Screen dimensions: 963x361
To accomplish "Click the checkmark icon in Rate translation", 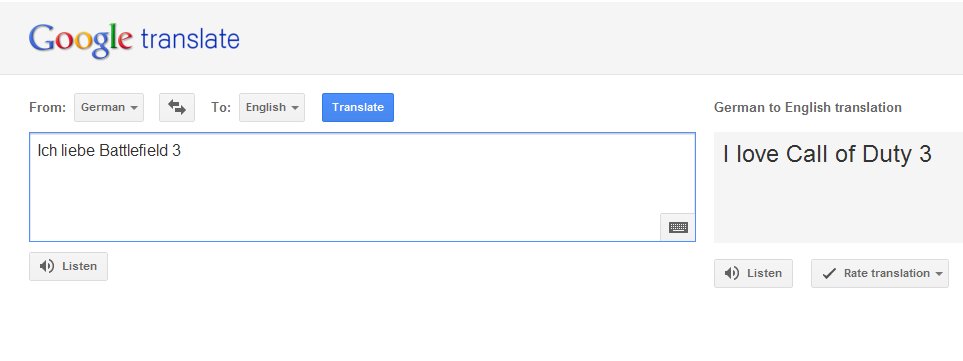I will pyautogui.click(x=829, y=274).
